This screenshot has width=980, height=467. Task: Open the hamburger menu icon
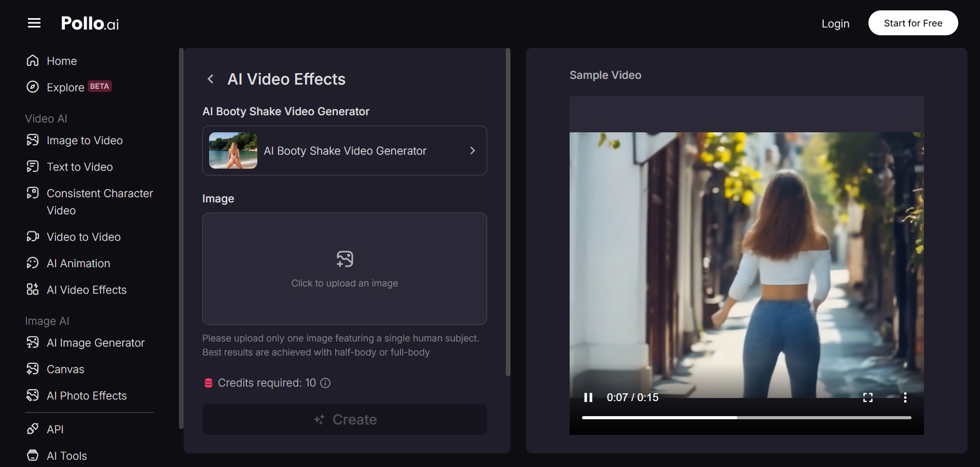click(34, 23)
